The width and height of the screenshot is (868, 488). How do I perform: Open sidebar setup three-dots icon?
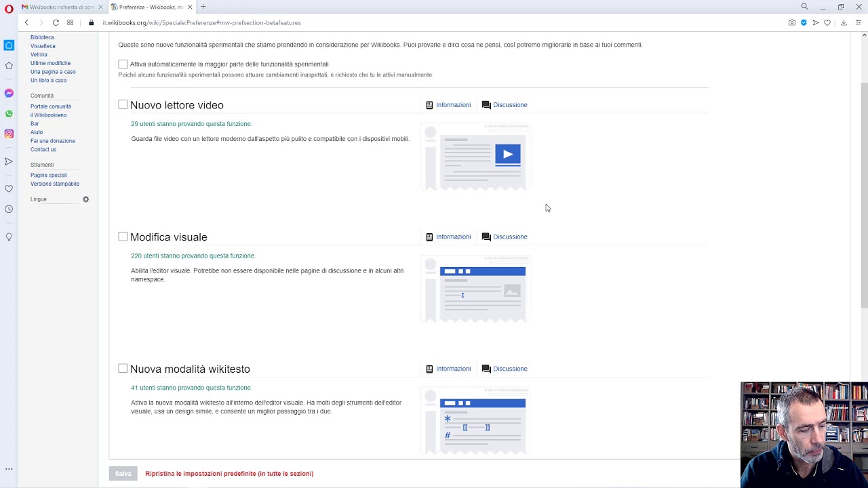[x=9, y=469]
